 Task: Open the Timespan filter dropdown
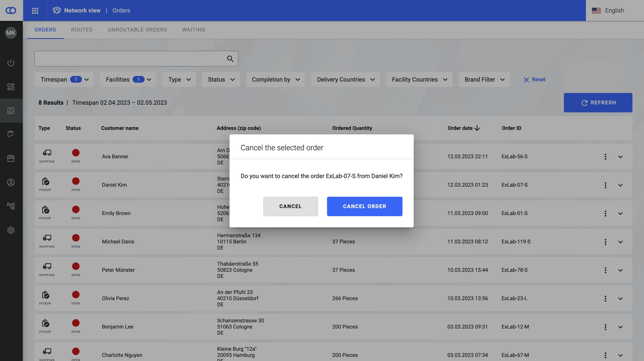click(64, 80)
